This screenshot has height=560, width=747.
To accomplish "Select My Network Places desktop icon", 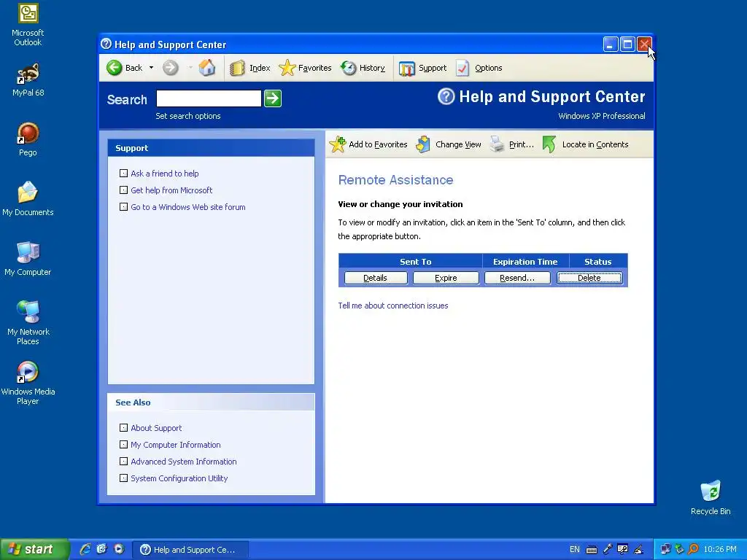I will coord(28,323).
